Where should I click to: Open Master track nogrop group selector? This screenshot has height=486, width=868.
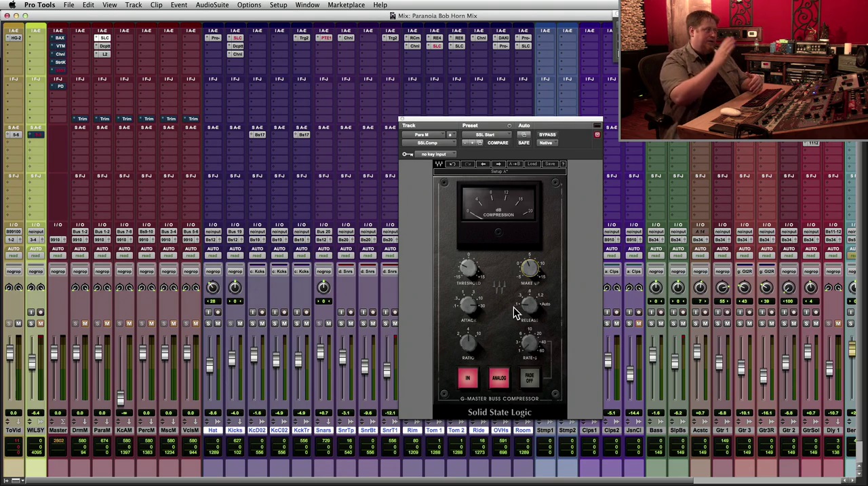(58, 272)
